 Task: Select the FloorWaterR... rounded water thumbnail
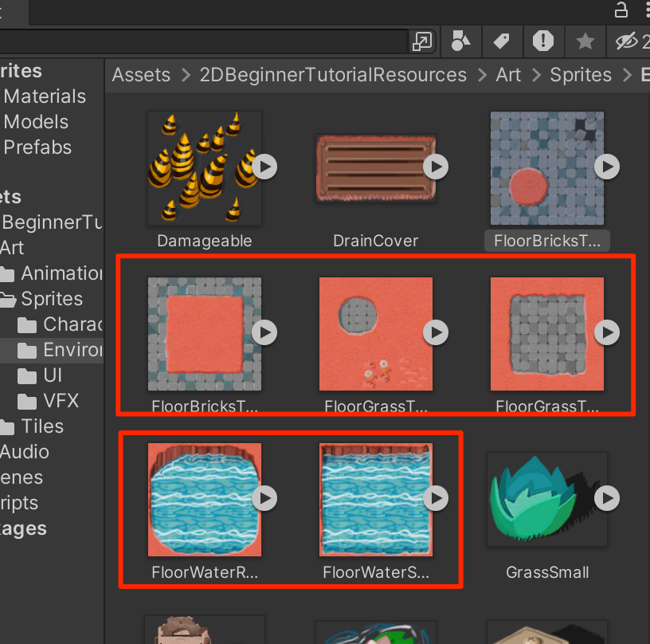205,500
